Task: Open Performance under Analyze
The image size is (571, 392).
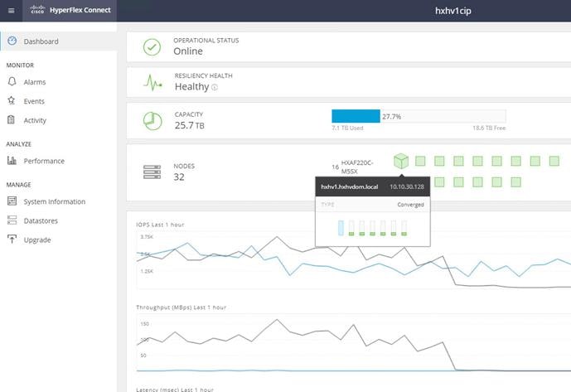Action: point(44,161)
